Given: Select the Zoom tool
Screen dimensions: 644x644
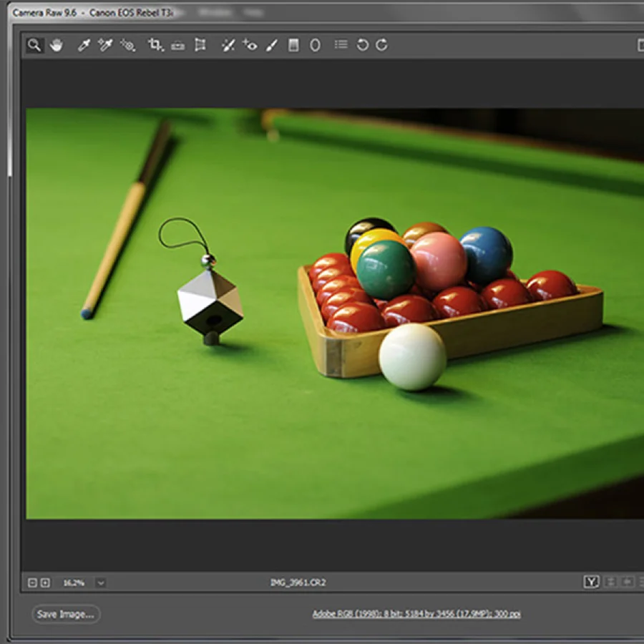Looking at the screenshot, I should [34, 45].
